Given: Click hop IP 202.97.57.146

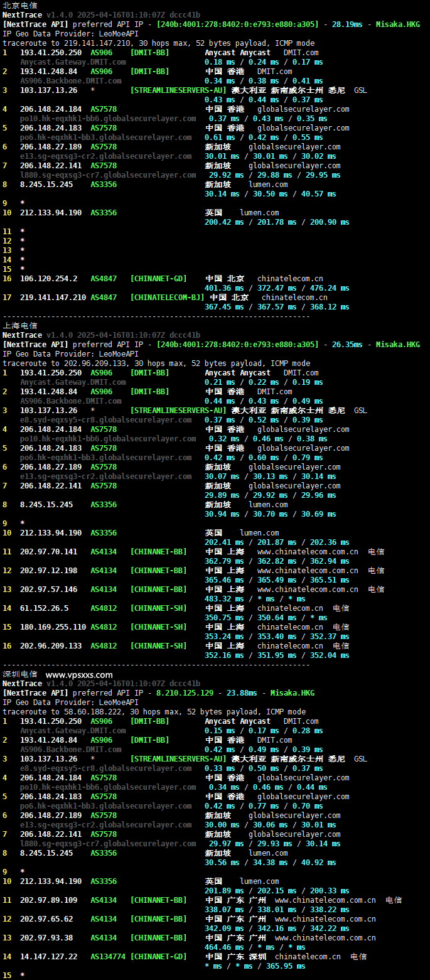Looking at the screenshot, I should (x=49, y=590).
